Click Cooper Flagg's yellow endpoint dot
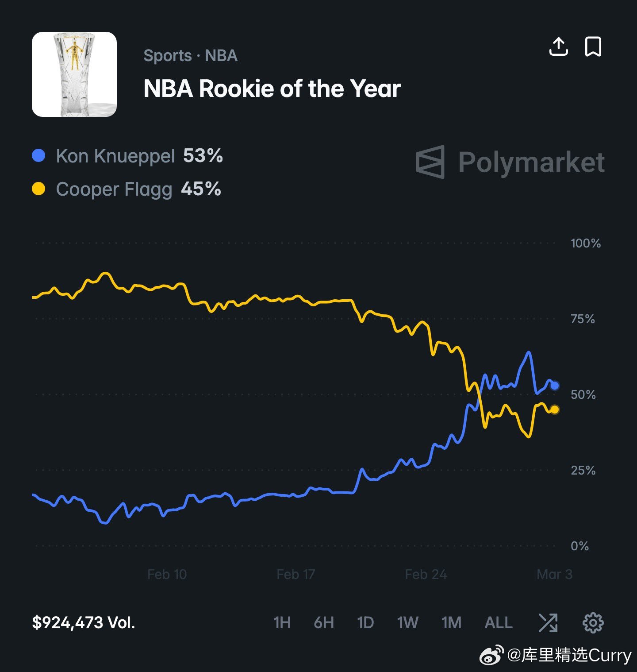This screenshot has height=672, width=637. tap(554, 410)
